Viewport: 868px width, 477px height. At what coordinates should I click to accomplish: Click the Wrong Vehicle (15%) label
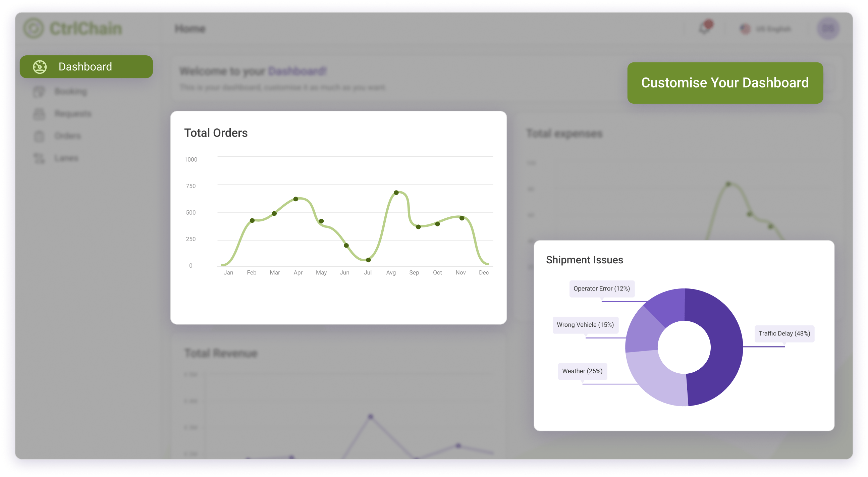585,325
